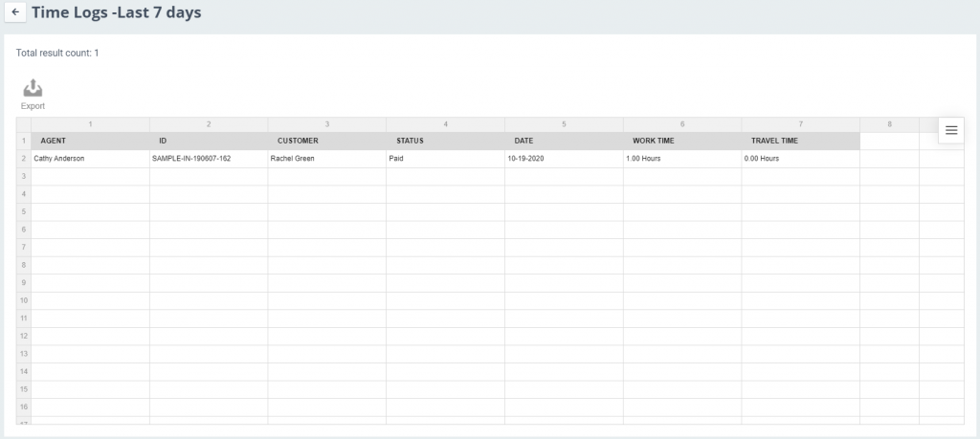Click the SAMPLE-IN-190607-162 cell
The height and width of the screenshot is (439, 980).
tap(209, 159)
